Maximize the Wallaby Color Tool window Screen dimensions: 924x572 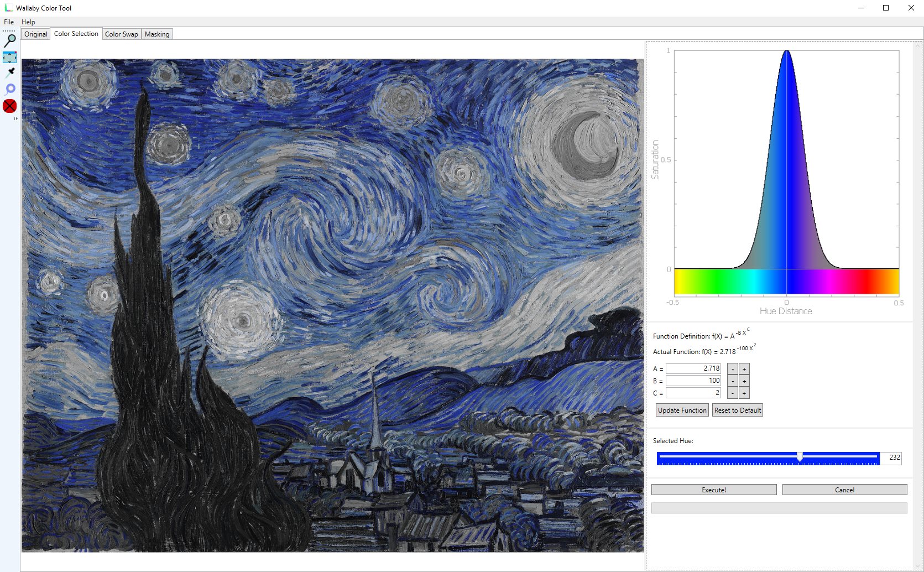pyautogui.click(x=886, y=8)
